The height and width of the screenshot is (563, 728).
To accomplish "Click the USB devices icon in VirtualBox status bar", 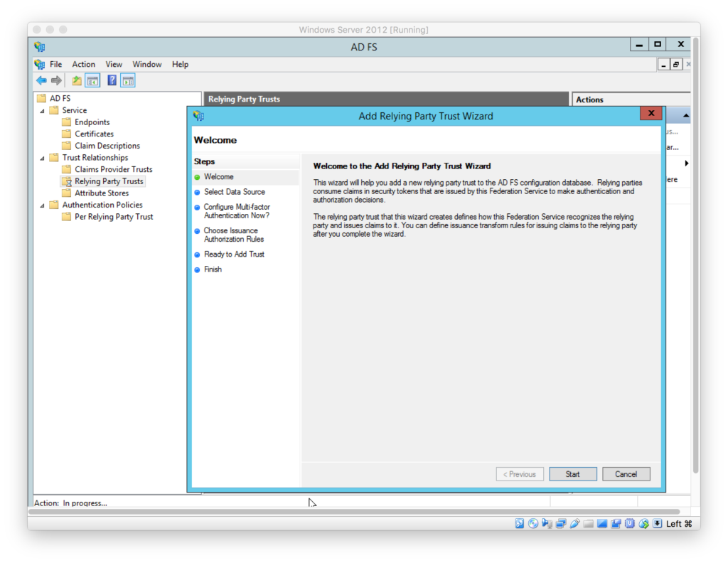I will tap(575, 524).
